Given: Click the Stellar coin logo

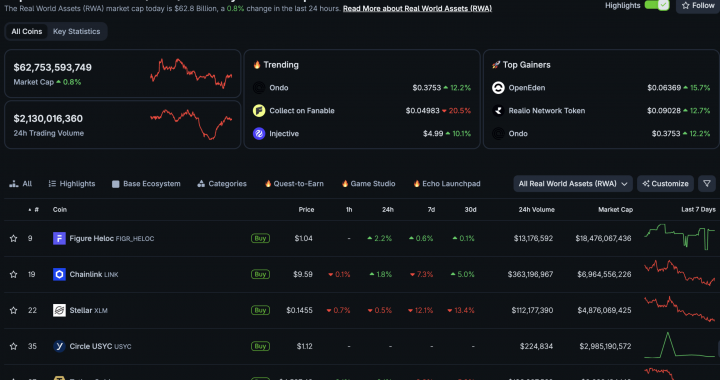Looking at the screenshot, I should coord(59,310).
